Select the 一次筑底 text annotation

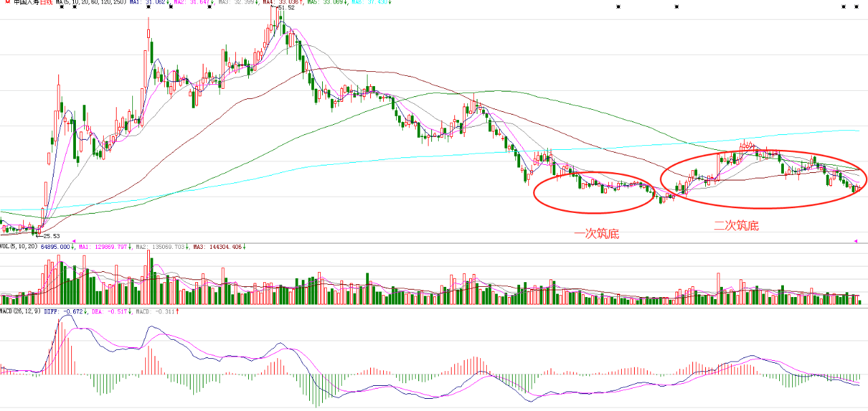pos(597,235)
